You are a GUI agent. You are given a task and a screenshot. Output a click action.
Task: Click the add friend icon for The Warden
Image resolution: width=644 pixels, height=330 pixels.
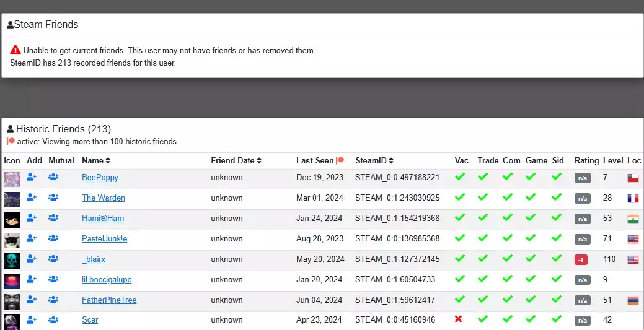[32, 198]
